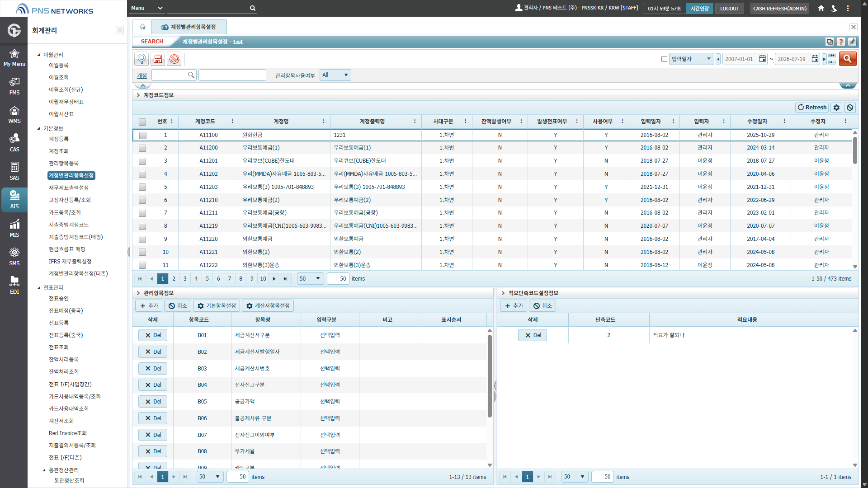
Task: Open the EDI module icon
Action: (x=14, y=285)
